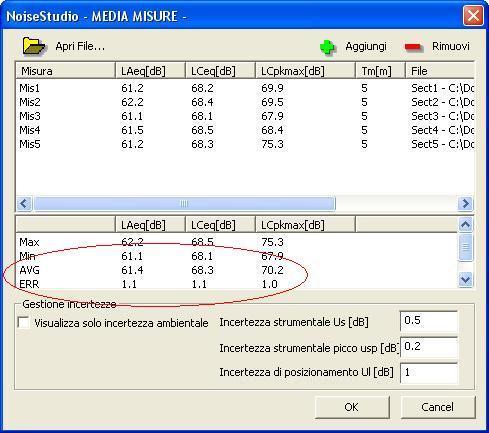Click the red minus Rimuovi icon
Image resolution: width=489 pixels, height=433 pixels.
pos(413,47)
